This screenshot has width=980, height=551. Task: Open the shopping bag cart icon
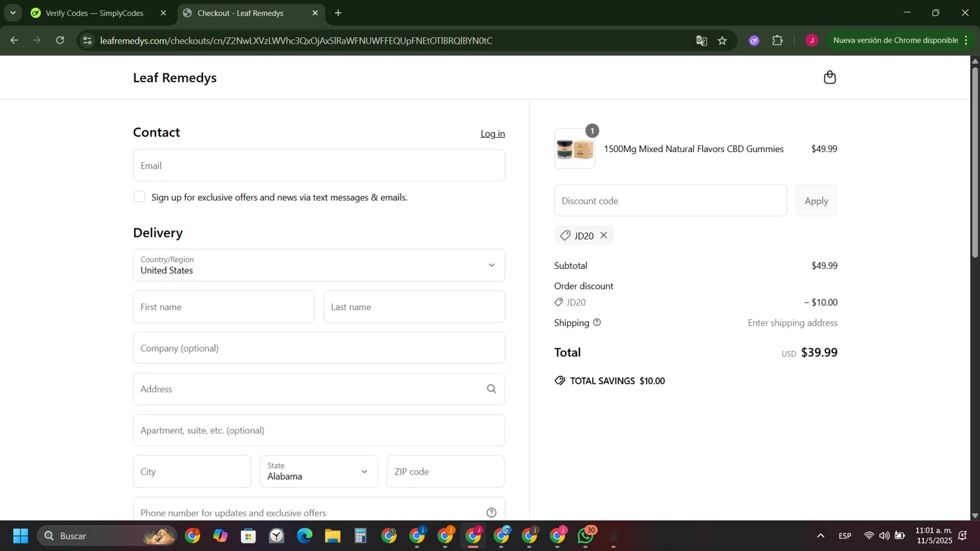[x=830, y=78]
